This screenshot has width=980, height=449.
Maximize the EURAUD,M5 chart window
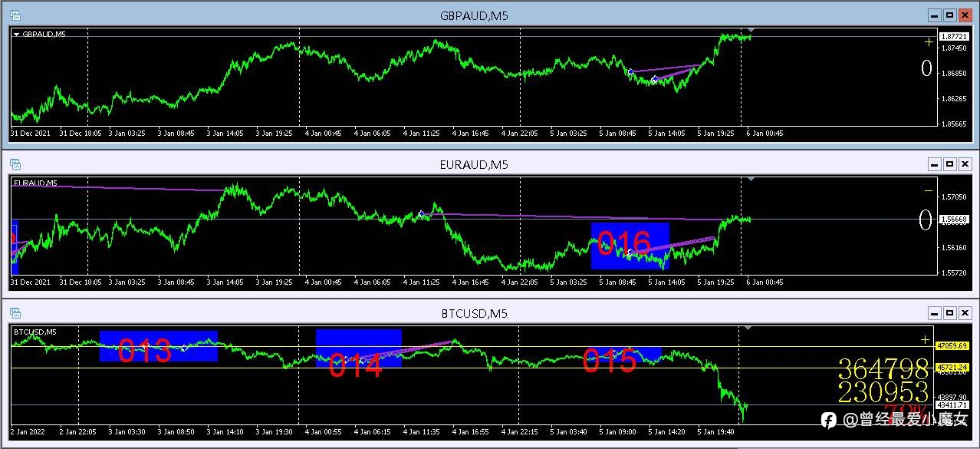coord(949,163)
